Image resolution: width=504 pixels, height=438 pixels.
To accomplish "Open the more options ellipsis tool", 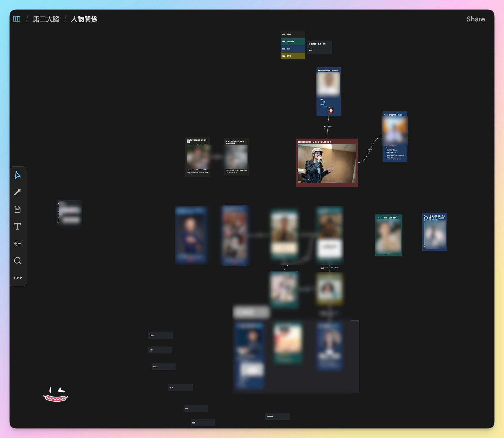I will (x=18, y=278).
